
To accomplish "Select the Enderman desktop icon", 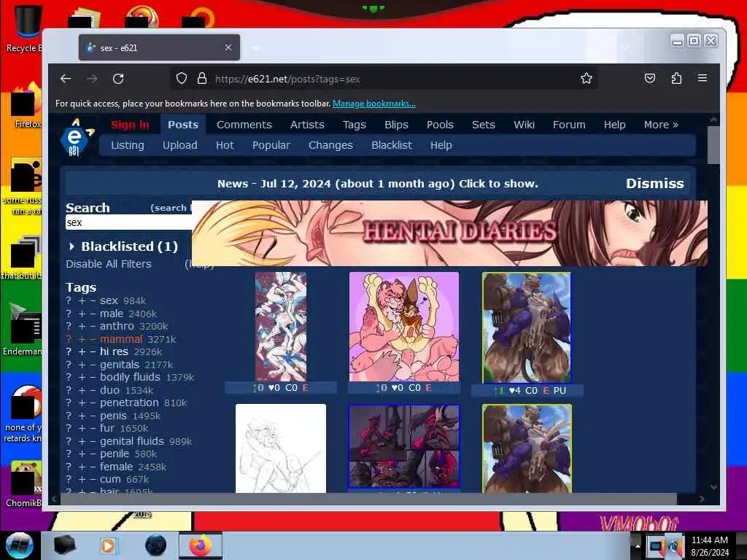I will pyautogui.click(x=23, y=330).
